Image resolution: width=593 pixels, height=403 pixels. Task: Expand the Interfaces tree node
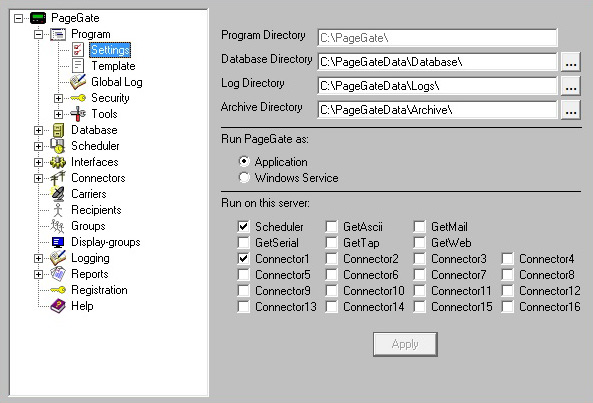coord(38,162)
